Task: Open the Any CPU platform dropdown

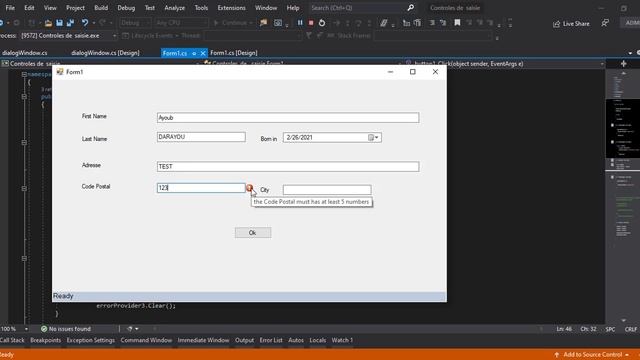Action: coord(181,23)
